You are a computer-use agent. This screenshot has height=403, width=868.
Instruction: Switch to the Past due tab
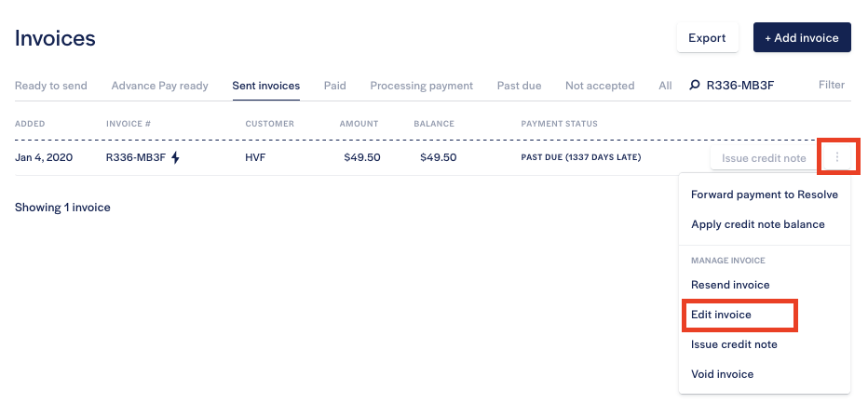(x=520, y=86)
